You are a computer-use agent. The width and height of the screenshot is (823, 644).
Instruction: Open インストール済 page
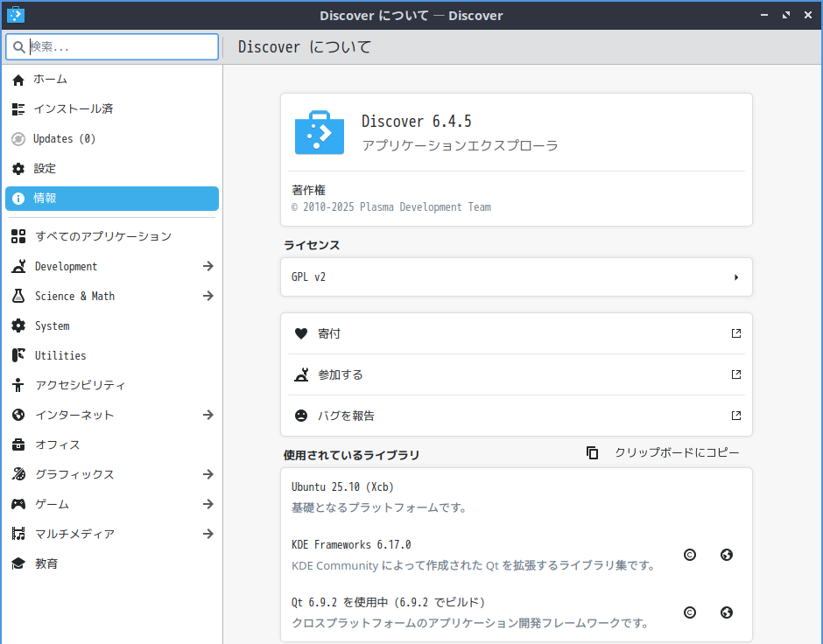112,109
